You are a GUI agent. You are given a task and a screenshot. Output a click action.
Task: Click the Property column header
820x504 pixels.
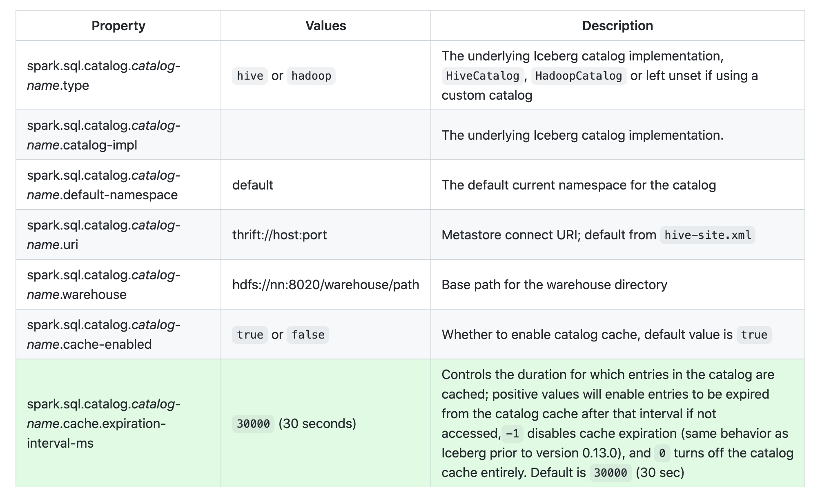coord(118,26)
